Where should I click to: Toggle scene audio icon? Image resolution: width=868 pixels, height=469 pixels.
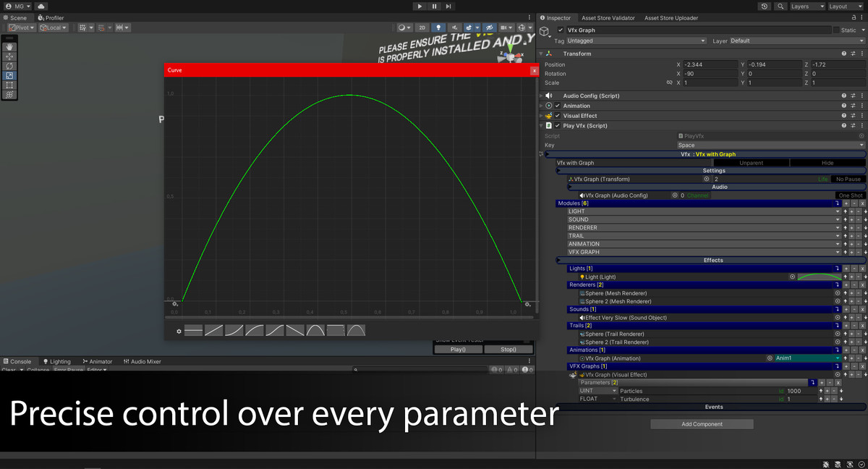[454, 28]
